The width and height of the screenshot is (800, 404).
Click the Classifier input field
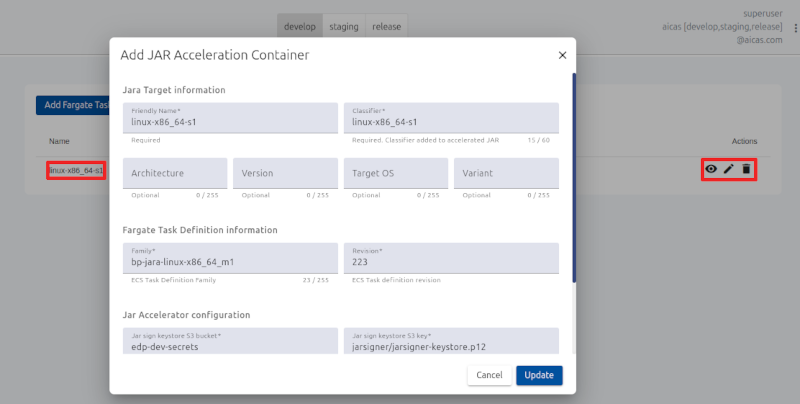451,122
